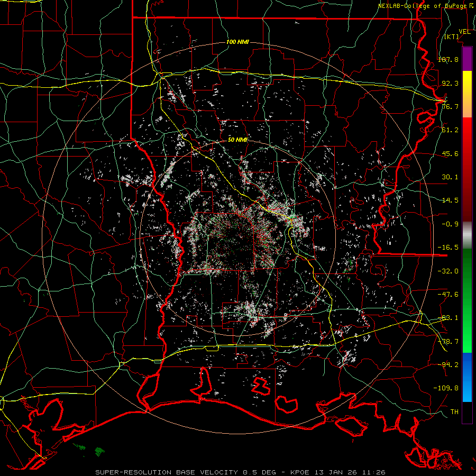476x476 pixels.
Task: Click the -0.9 velocity scale value
Action: (x=450, y=224)
